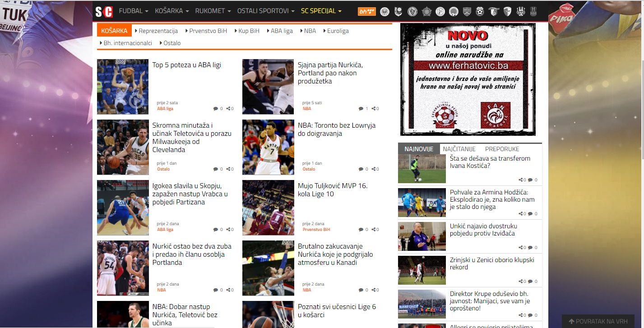Switch to the NAJČITANIJE tab
Screen dimensions: 644x328
click(x=459, y=149)
